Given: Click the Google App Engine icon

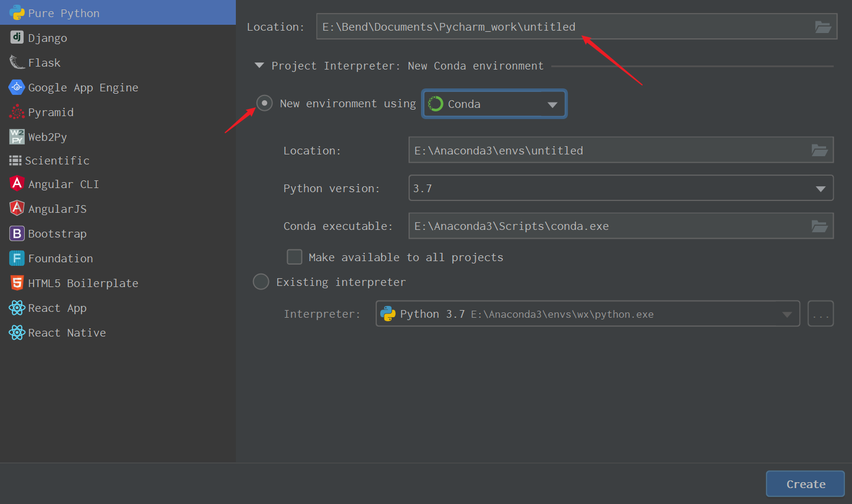Looking at the screenshot, I should [x=17, y=87].
